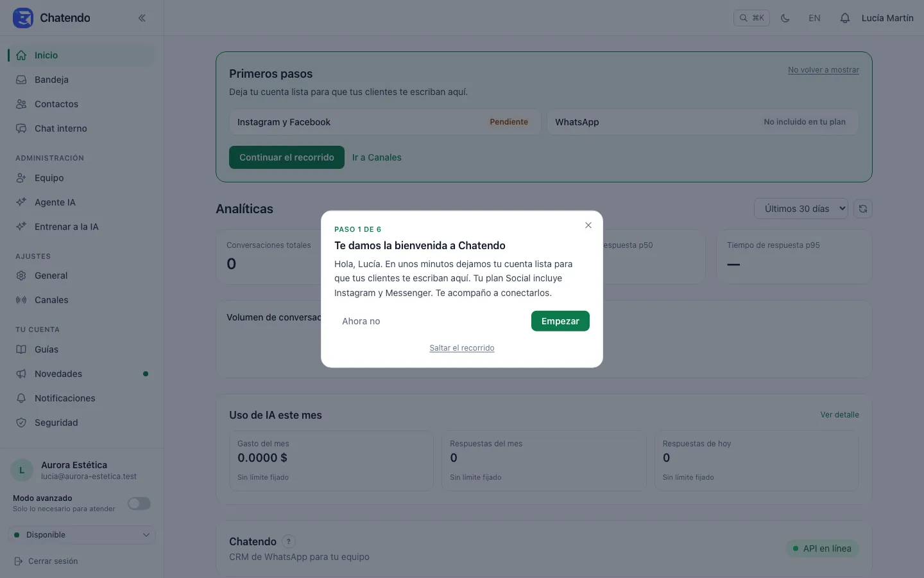Click the Empezar button

[x=560, y=321]
